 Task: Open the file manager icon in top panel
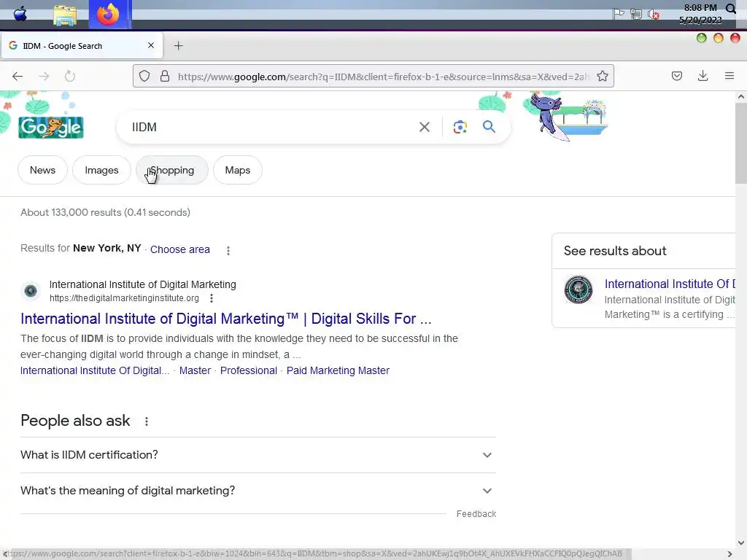[x=65, y=15]
